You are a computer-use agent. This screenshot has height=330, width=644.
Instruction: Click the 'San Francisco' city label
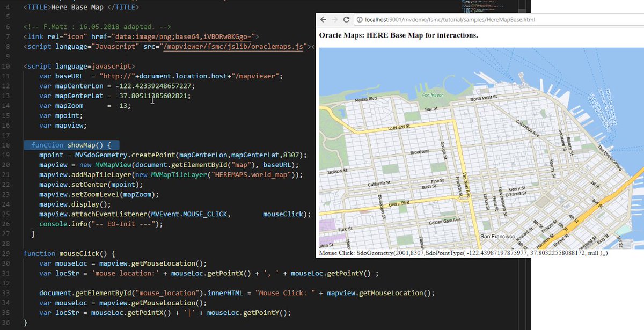497,237
